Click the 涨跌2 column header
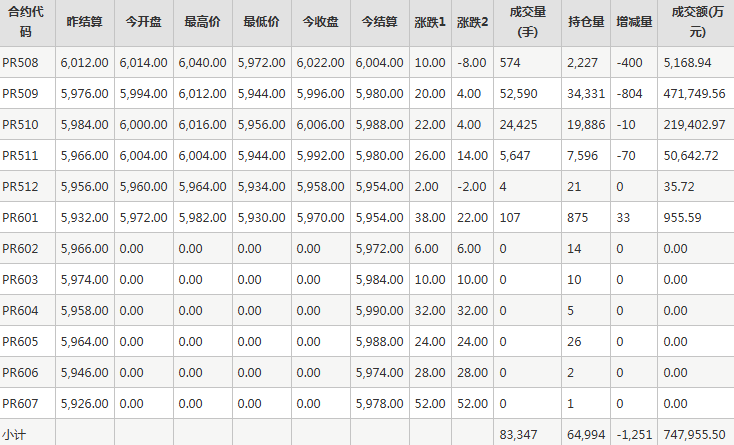Screen dimensions: 734x445 472,22
